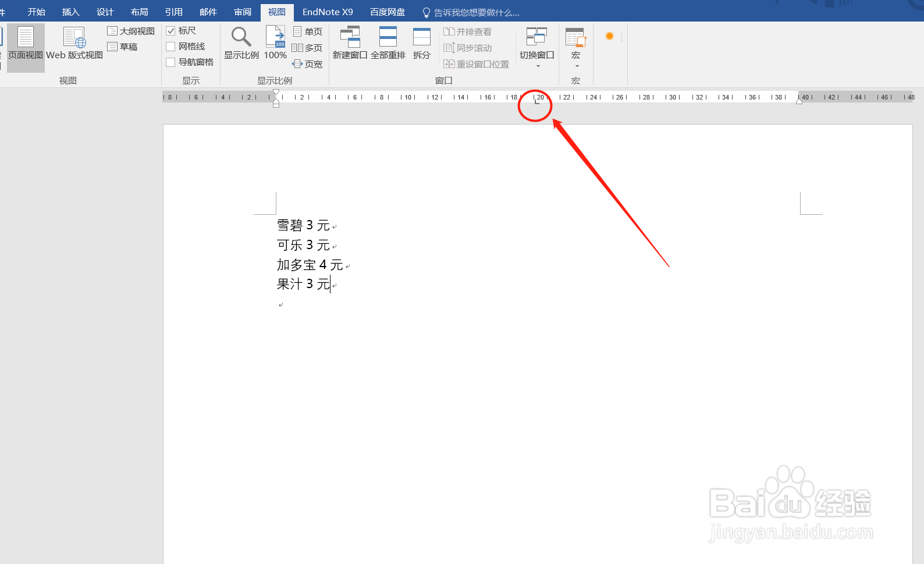
Task: Switch to Web 版式视图
Action: pyautogui.click(x=74, y=44)
